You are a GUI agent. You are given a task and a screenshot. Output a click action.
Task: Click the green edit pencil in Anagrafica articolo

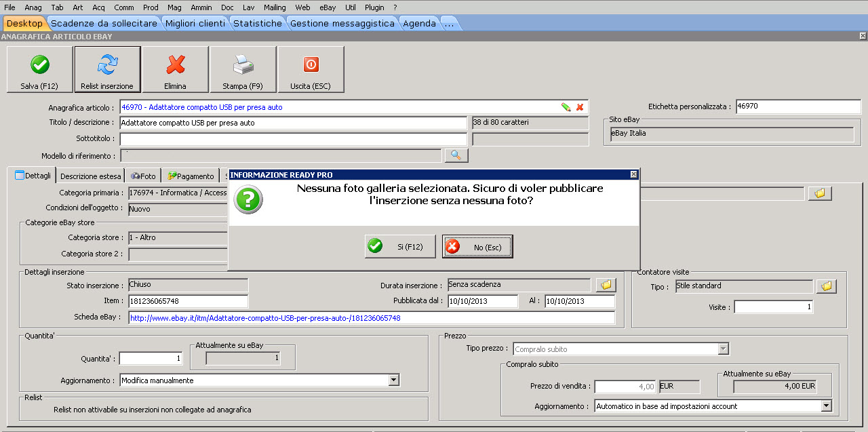[566, 107]
